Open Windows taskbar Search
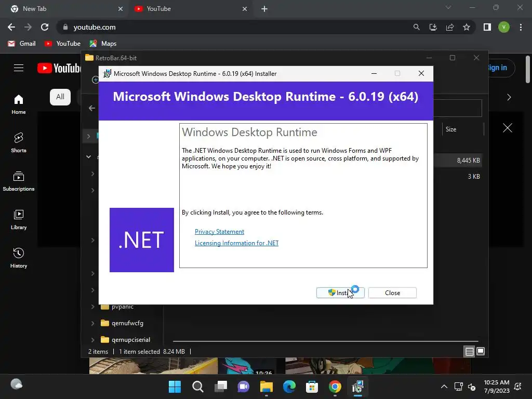The height and width of the screenshot is (399, 532). click(198, 387)
